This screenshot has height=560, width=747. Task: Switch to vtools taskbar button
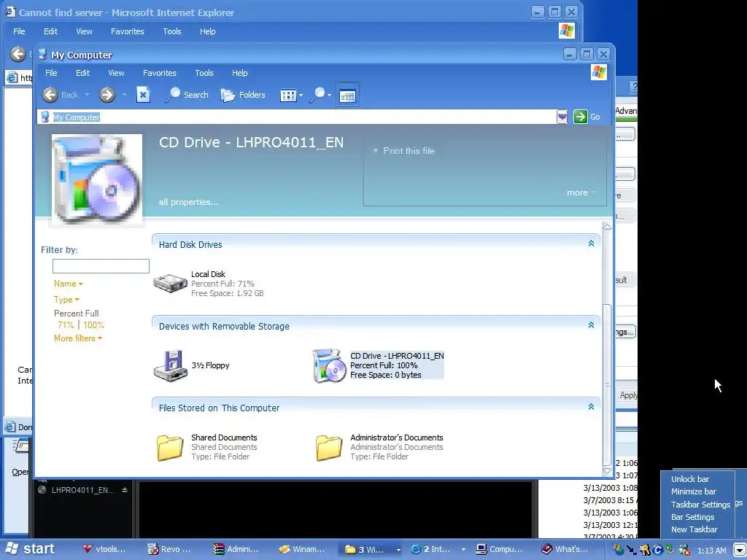tap(104, 550)
